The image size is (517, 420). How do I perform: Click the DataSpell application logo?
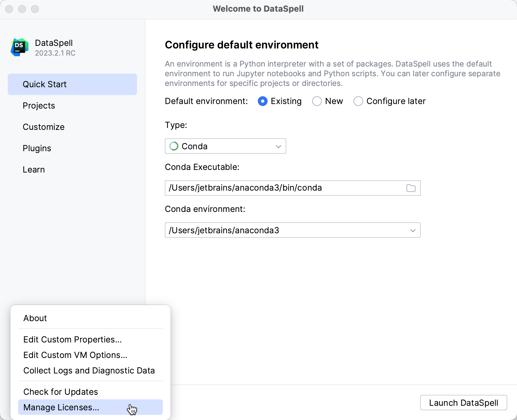(19, 47)
